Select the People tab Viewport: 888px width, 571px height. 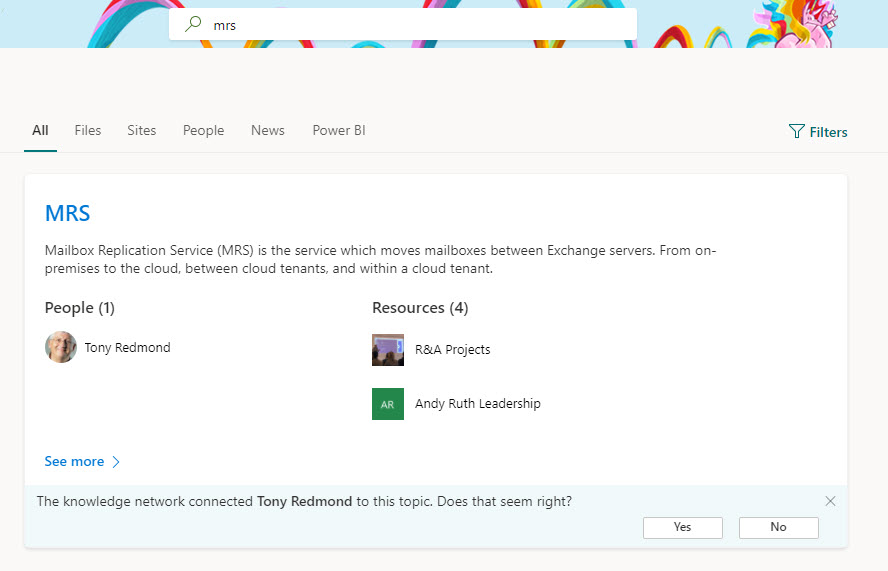203,130
